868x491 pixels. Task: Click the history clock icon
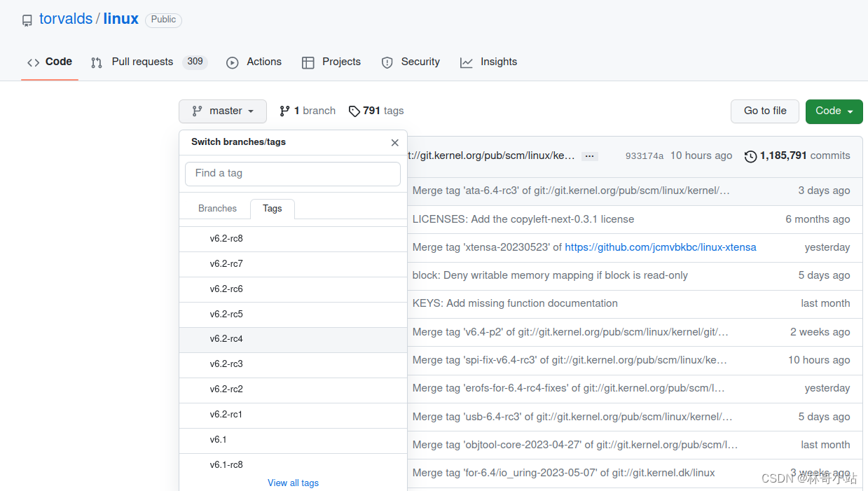[x=750, y=156]
